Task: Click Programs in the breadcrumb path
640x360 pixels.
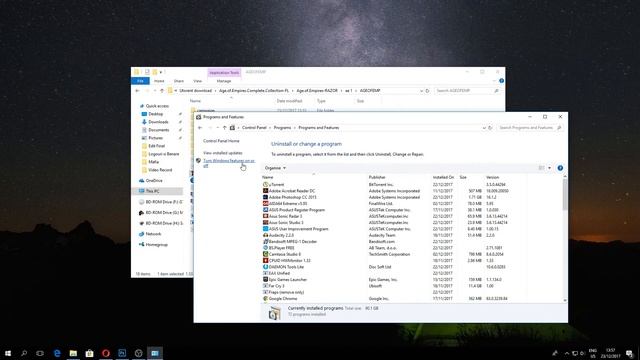Action: tap(282, 128)
